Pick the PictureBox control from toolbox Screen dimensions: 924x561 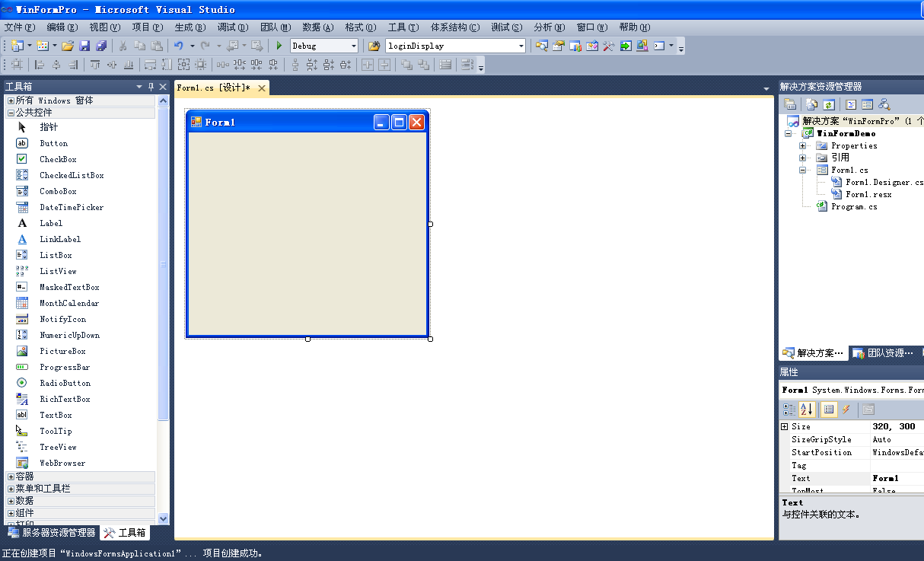[62, 351]
